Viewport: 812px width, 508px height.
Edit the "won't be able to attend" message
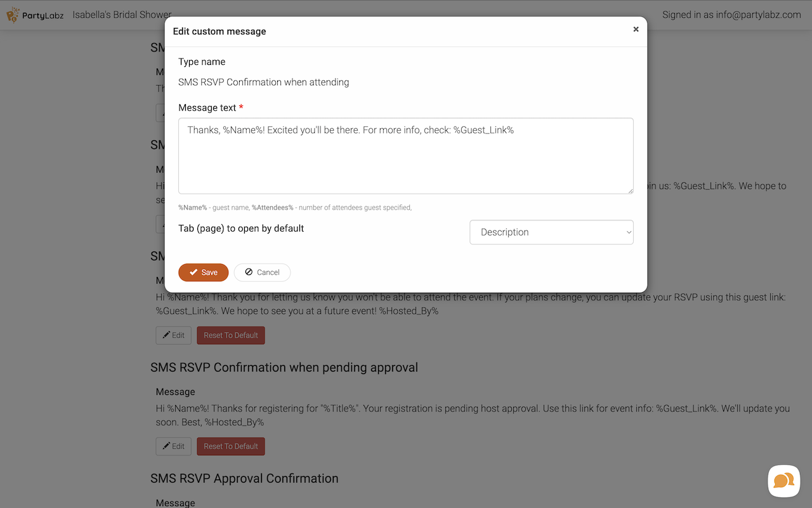point(173,335)
